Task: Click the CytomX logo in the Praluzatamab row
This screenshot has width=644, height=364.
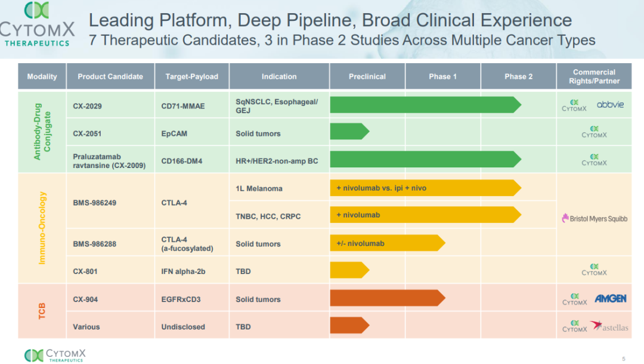Action: pyautogui.click(x=594, y=160)
